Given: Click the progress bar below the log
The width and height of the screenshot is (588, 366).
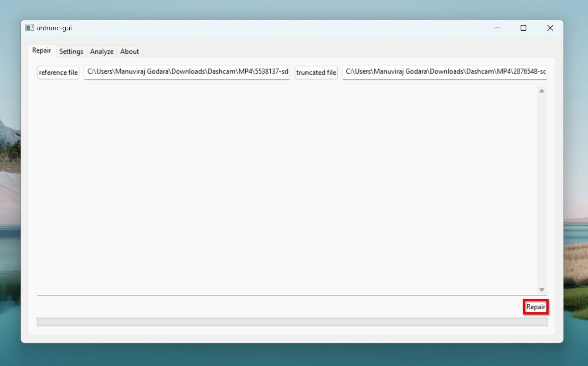Looking at the screenshot, I should click(x=292, y=322).
